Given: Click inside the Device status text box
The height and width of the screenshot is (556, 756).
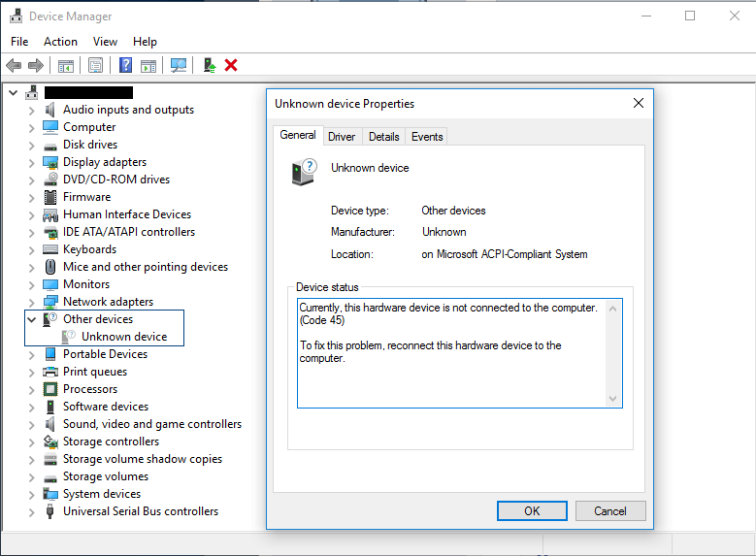Looking at the screenshot, I should pos(452,378).
